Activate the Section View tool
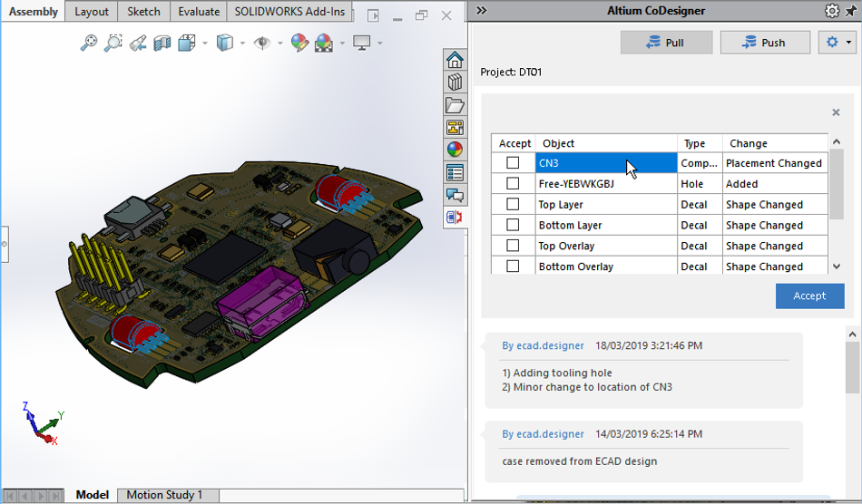Viewport: 862px width, 504px height. pos(162,43)
